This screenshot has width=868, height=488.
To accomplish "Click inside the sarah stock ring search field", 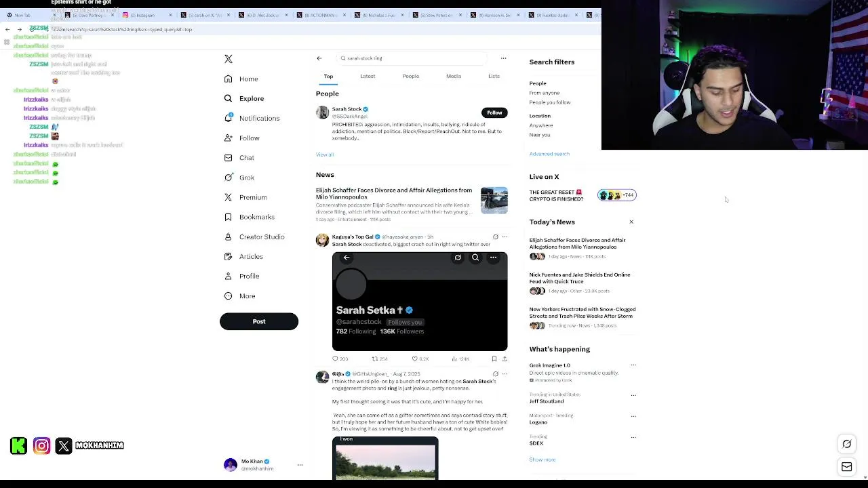I will pos(412,58).
